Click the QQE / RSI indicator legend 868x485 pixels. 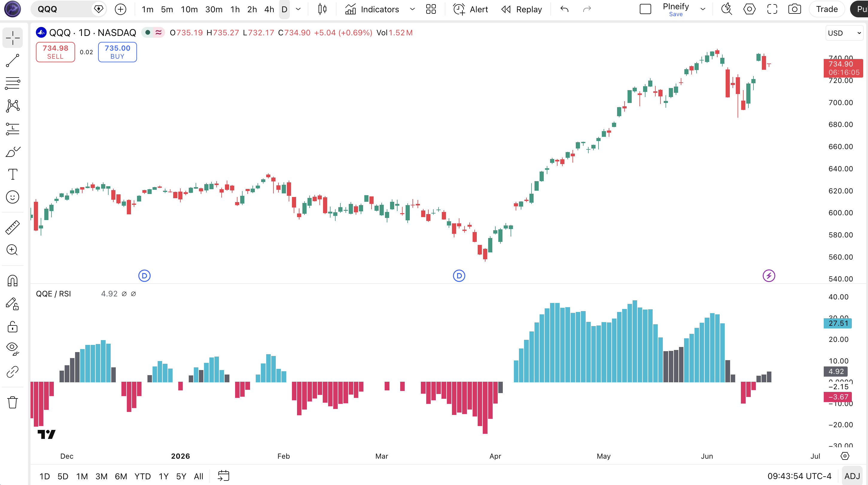coord(53,294)
